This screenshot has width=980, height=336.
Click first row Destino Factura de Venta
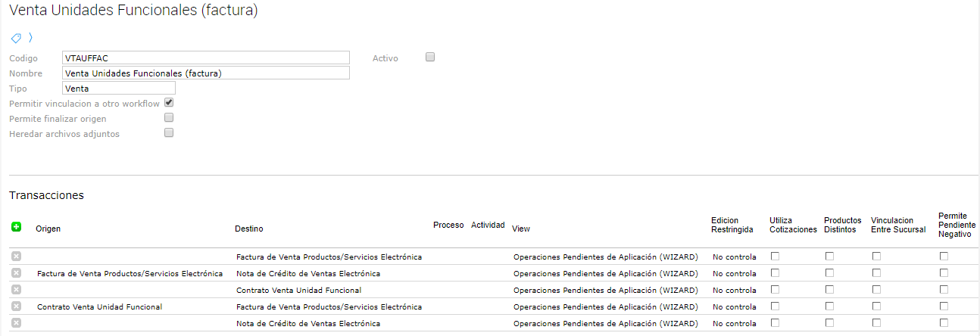click(329, 257)
